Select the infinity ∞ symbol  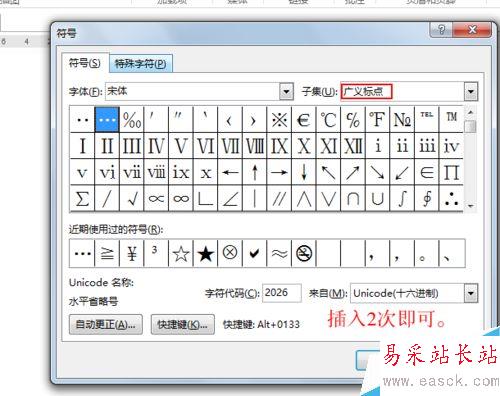coord(181,198)
